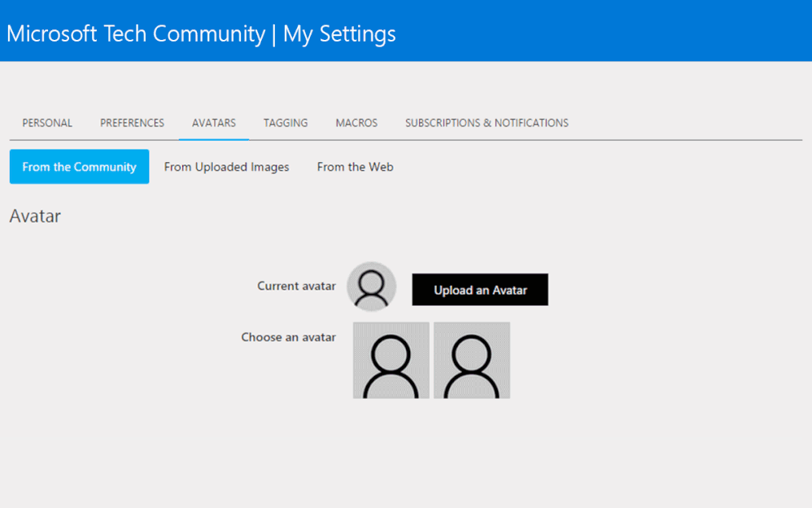Select the From the Community sub-tab
The image size is (812, 508).
pyautogui.click(x=79, y=167)
